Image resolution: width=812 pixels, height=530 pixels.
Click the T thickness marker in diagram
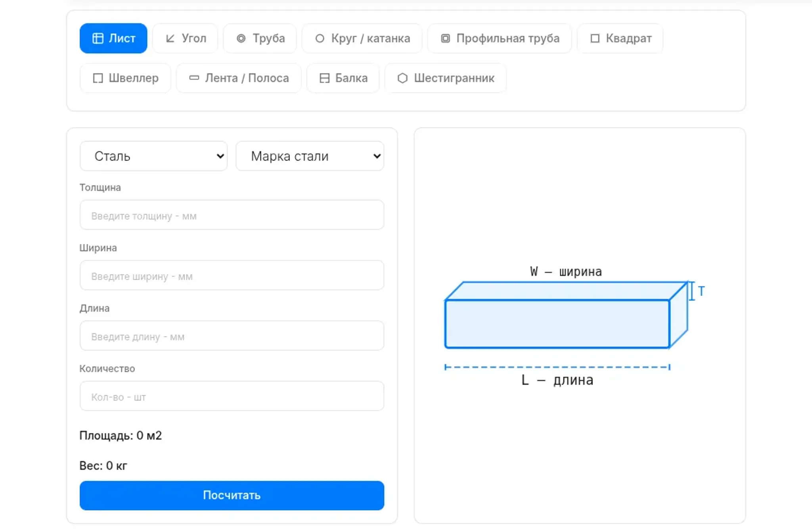[701, 291]
